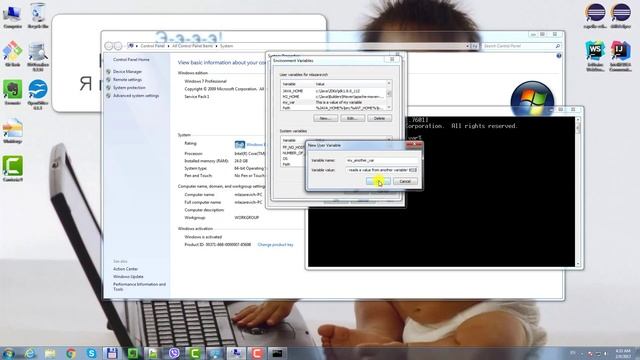The width and height of the screenshot is (640, 360).
Task: Open Device Manager link in sidebar
Action: coord(127,71)
